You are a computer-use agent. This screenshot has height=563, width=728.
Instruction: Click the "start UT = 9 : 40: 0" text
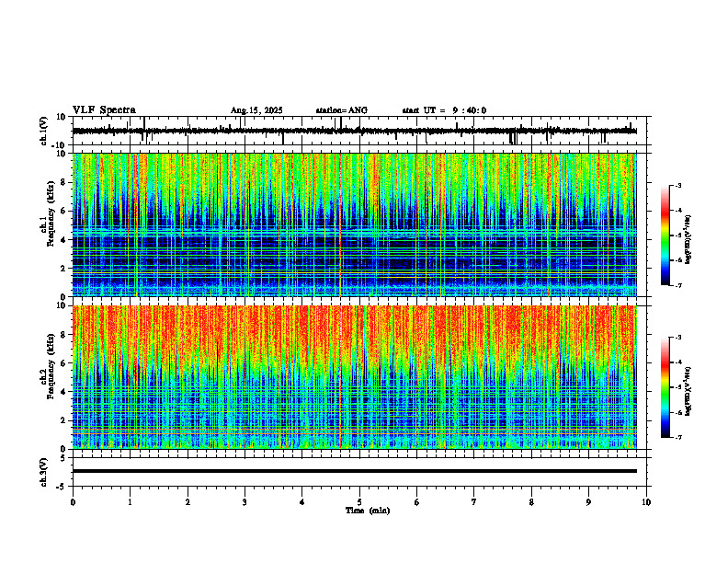(444, 110)
